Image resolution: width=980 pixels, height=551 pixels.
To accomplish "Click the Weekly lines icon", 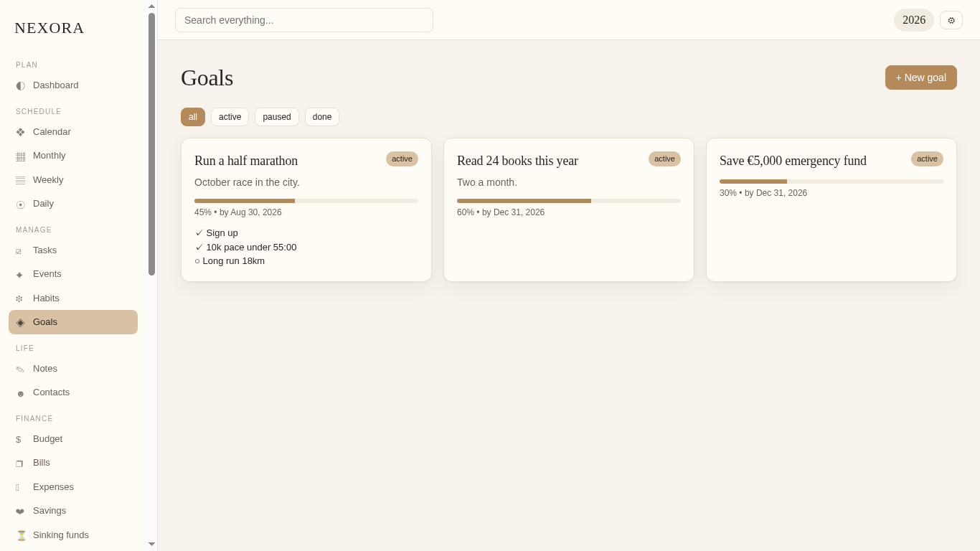I will click(x=20, y=180).
